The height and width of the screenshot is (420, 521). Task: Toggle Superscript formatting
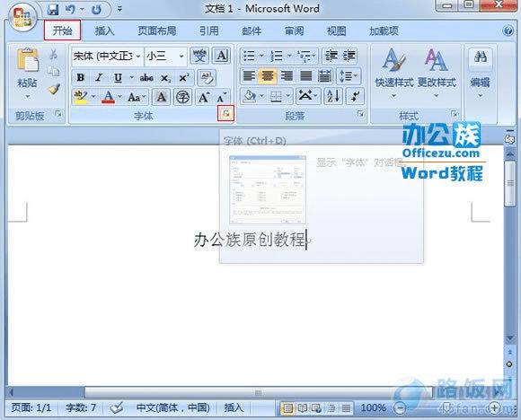(184, 78)
